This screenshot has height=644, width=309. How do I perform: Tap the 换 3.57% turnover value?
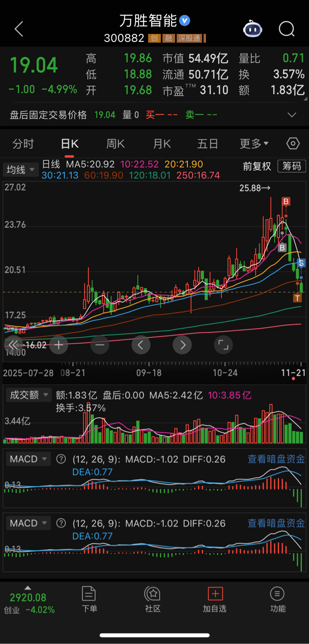pyautogui.click(x=289, y=74)
